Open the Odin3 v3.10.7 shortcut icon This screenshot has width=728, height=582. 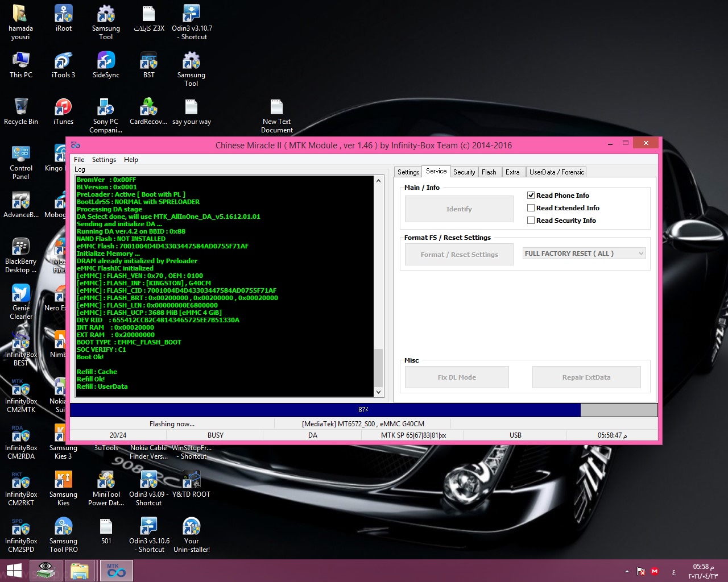192,22
